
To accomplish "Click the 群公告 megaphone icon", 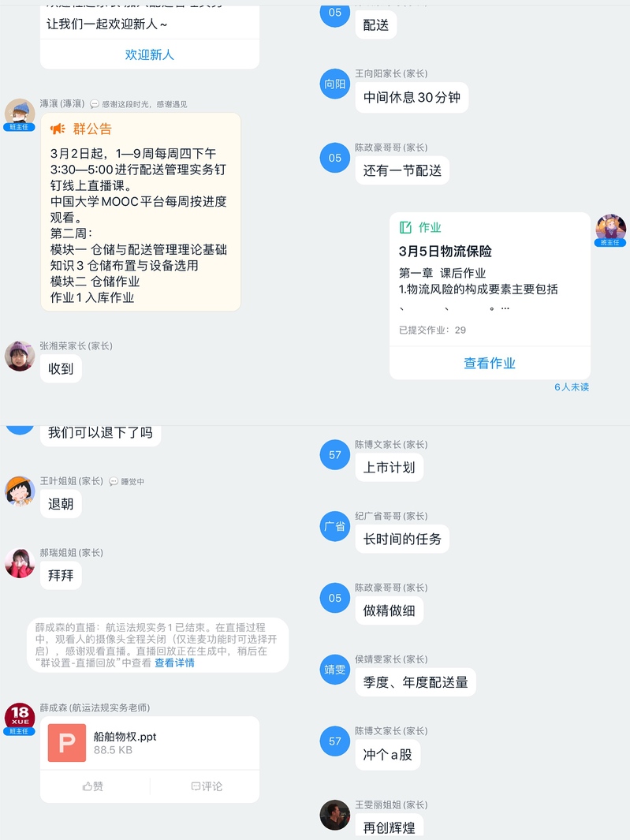I will click(x=58, y=129).
